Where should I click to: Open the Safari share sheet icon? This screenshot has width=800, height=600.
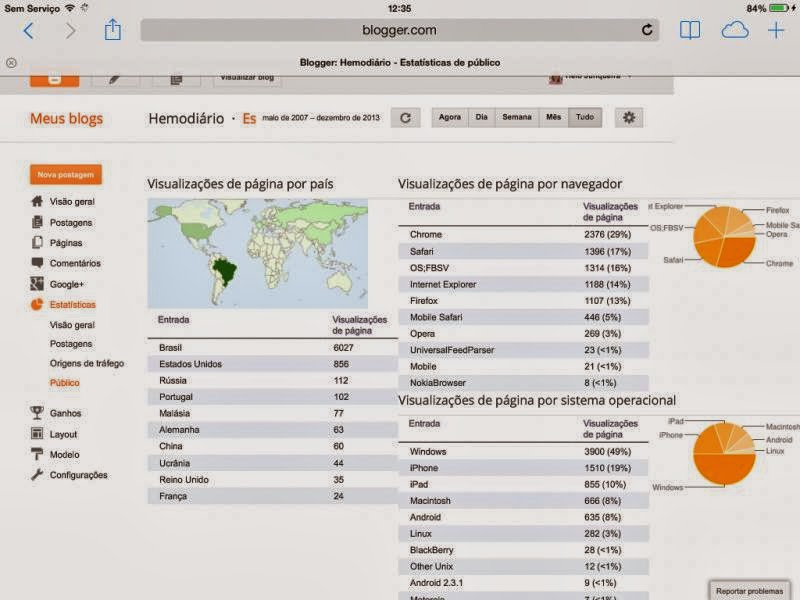pyautogui.click(x=113, y=30)
